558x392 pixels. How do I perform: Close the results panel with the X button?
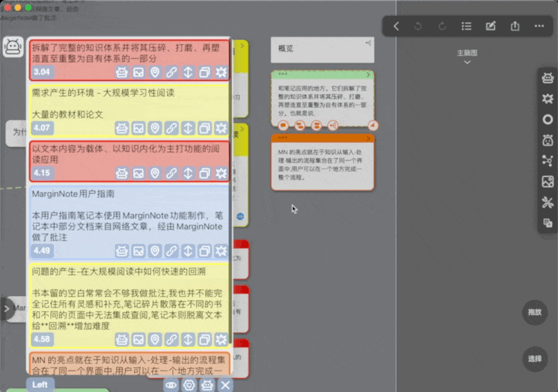225,385
